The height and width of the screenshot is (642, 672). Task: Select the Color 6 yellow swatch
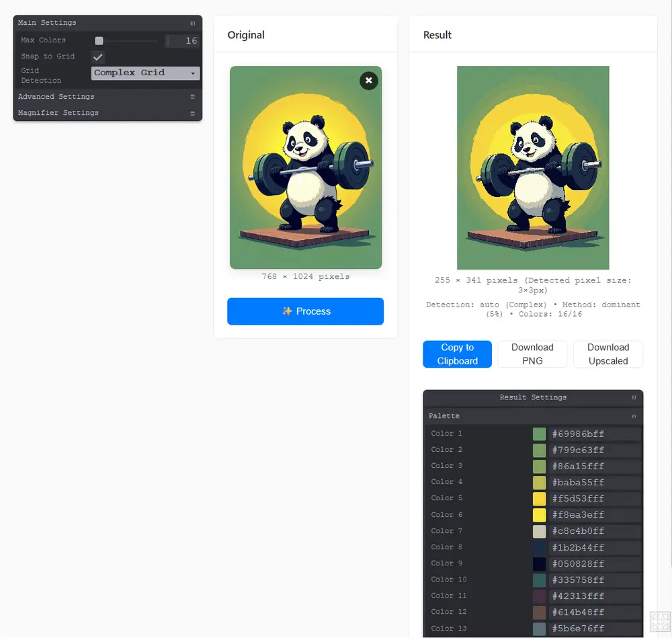[x=539, y=515]
